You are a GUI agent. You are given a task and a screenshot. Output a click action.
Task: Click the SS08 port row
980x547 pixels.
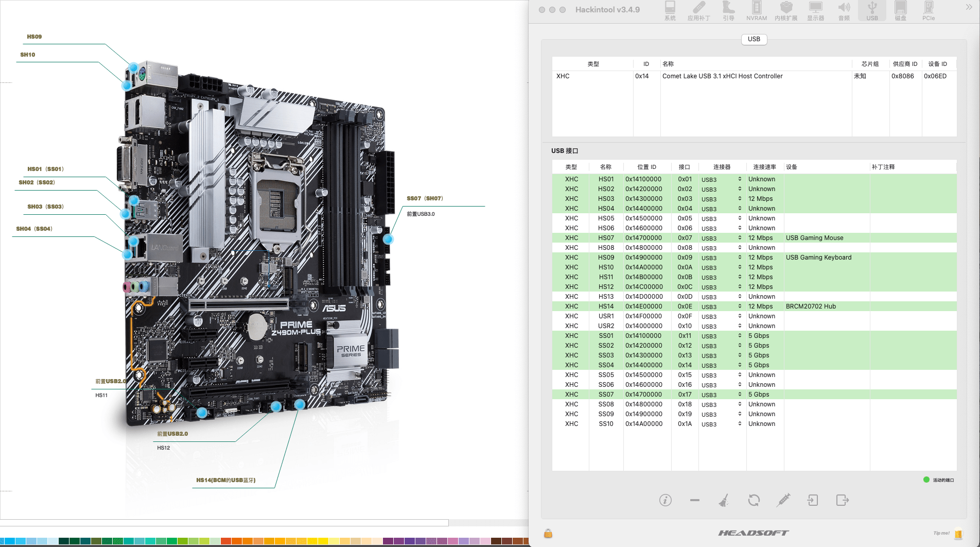coord(754,404)
